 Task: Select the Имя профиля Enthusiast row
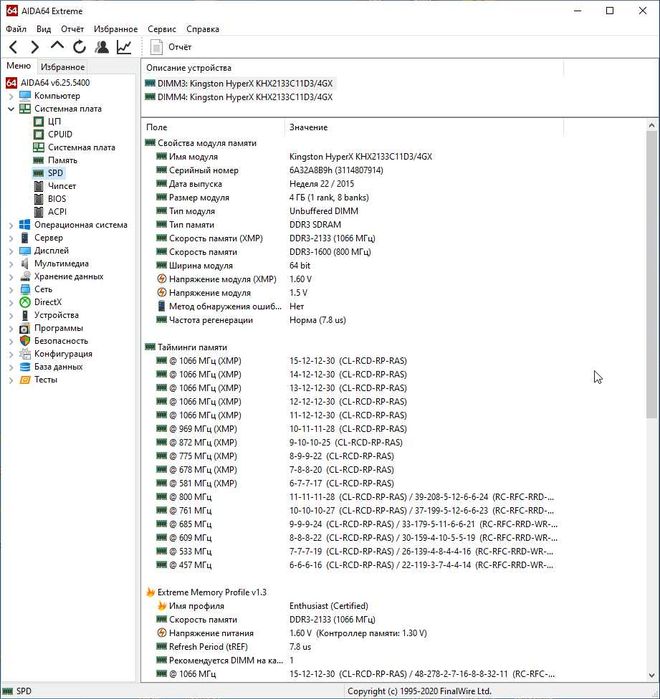click(x=352, y=606)
